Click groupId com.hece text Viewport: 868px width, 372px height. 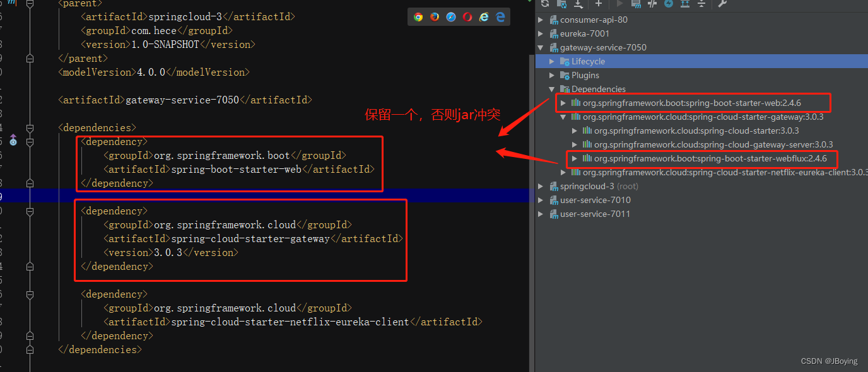tap(156, 30)
